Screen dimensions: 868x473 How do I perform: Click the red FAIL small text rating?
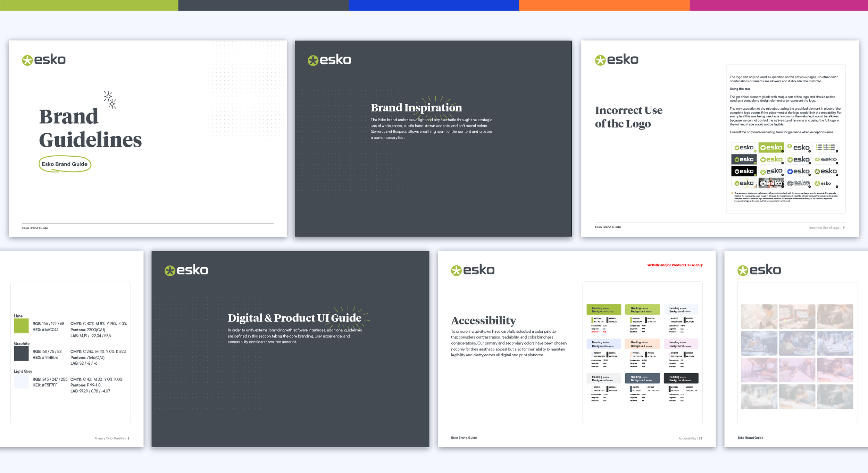click(605, 332)
